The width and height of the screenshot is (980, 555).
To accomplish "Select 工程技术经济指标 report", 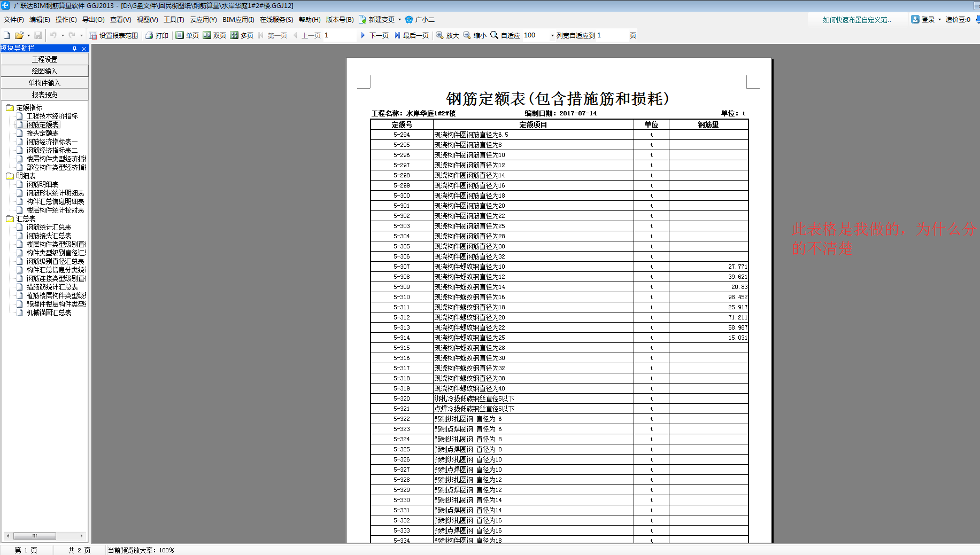I will tap(52, 116).
